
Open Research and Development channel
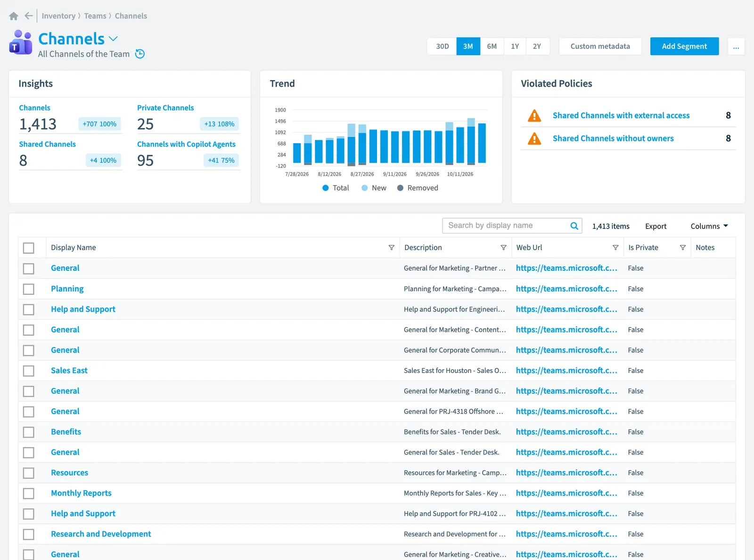click(x=101, y=534)
